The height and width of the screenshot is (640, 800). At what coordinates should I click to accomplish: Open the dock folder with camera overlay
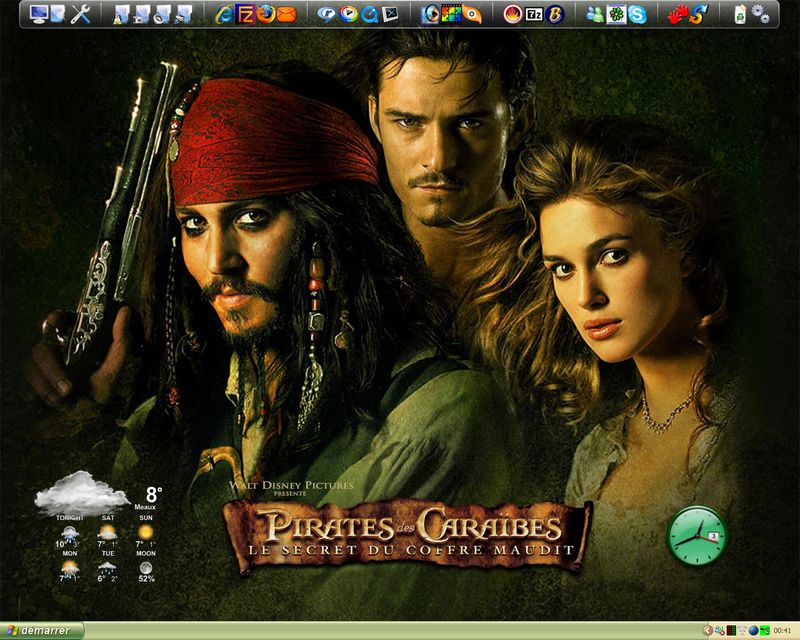(x=142, y=14)
